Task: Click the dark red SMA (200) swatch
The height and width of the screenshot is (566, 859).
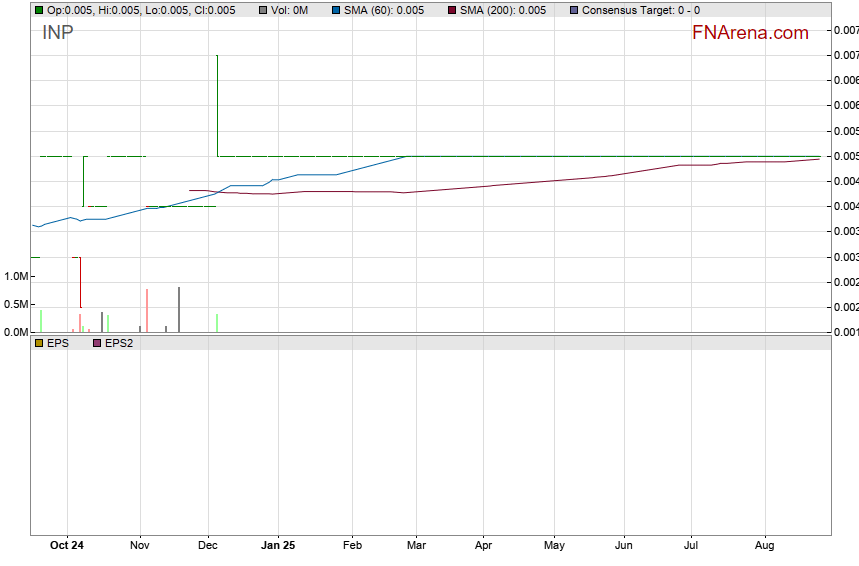Action: click(x=451, y=10)
